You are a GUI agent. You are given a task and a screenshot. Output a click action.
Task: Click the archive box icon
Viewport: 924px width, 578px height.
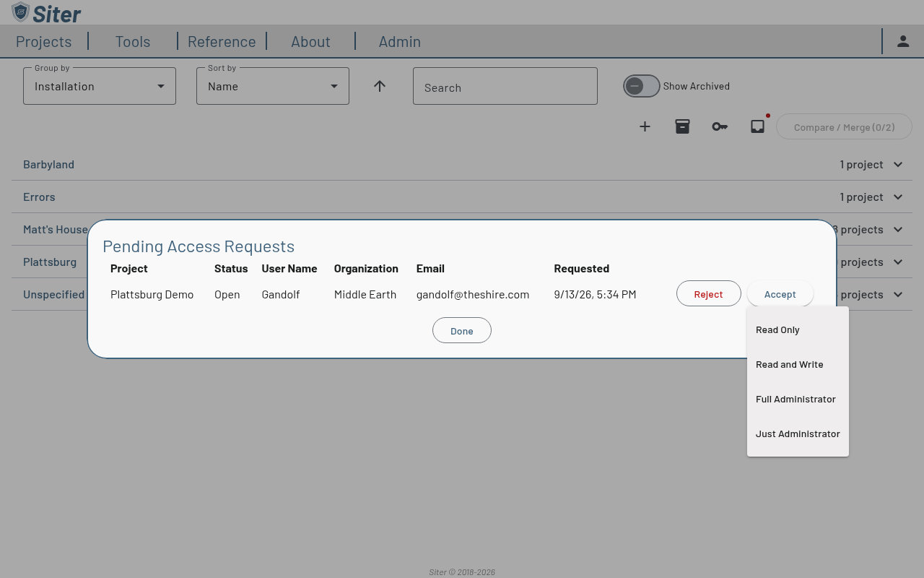682,126
